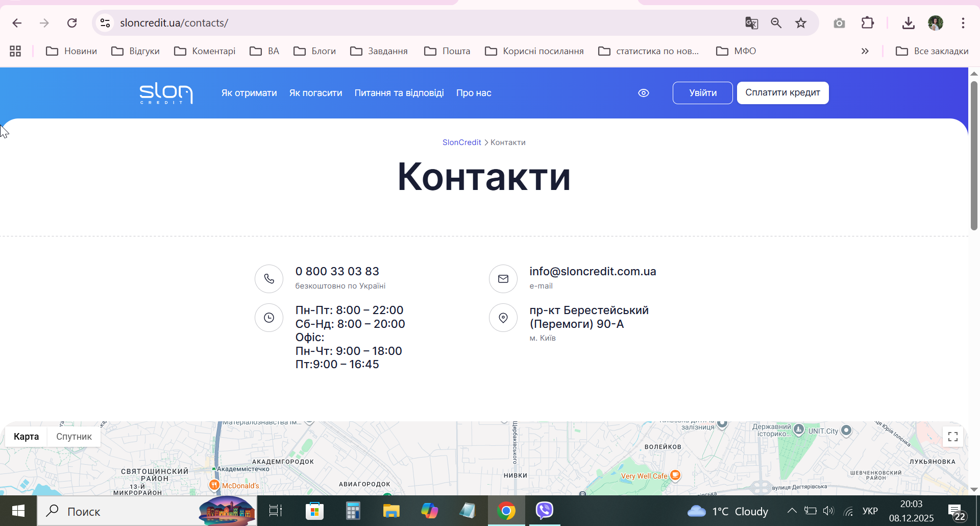Screen dimensions: 980x526
Task: Open the Як погасити menu item
Action: pyautogui.click(x=316, y=93)
